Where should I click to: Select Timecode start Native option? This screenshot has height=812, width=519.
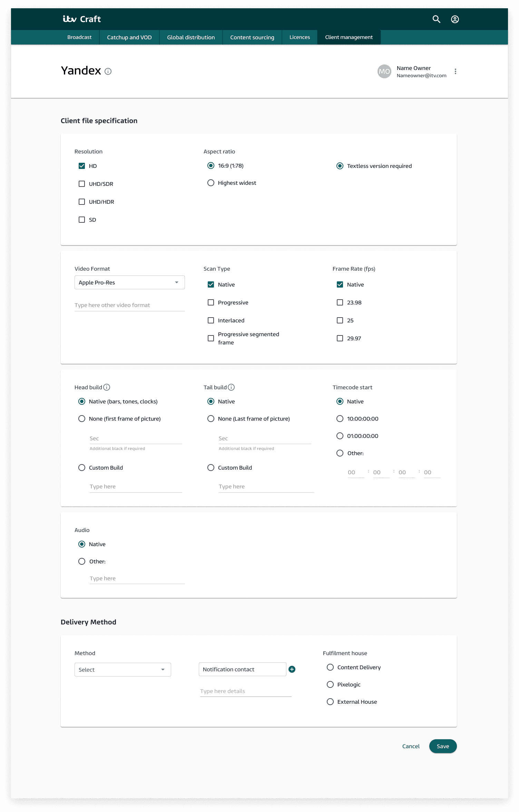pos(340,401)
